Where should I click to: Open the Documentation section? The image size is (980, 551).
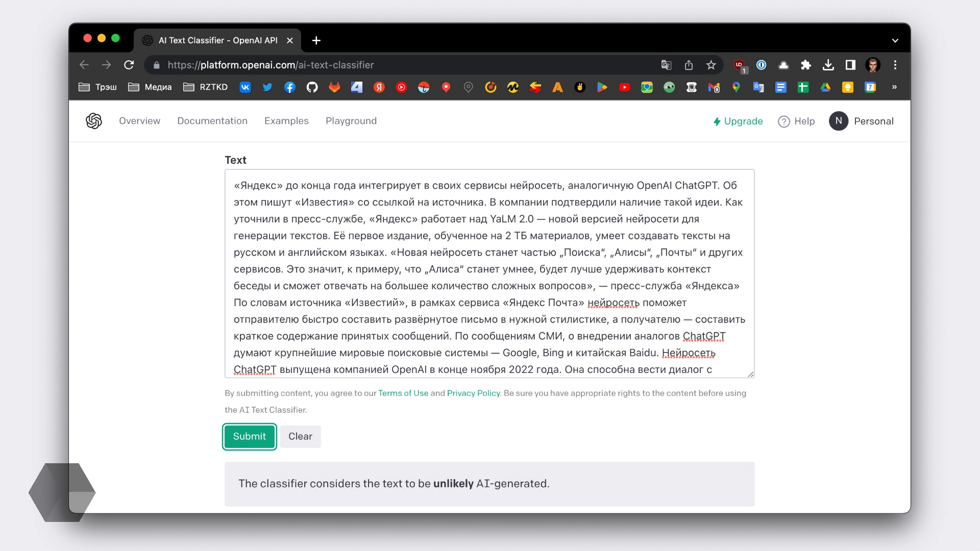212,121
